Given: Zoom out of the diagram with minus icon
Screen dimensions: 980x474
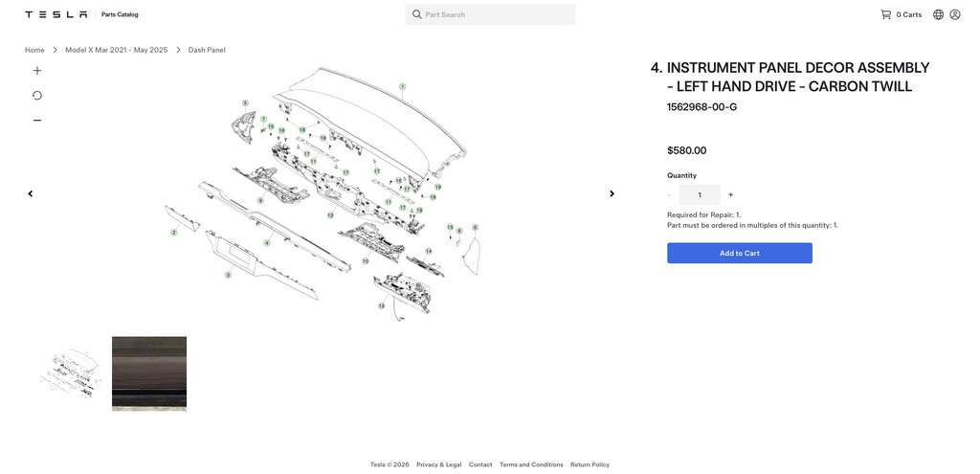Looking at the screenshot, I should click(37, 120).
